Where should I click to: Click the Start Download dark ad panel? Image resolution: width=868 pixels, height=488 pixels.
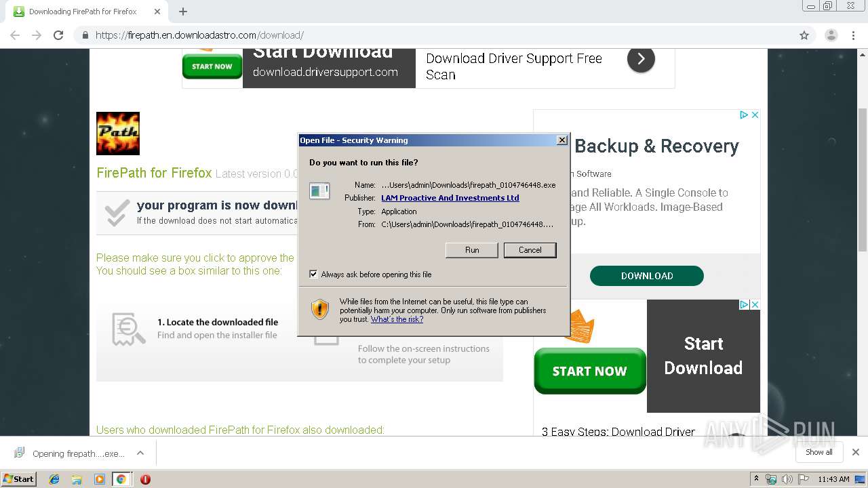pyautogui.click(x=703, y=356)
